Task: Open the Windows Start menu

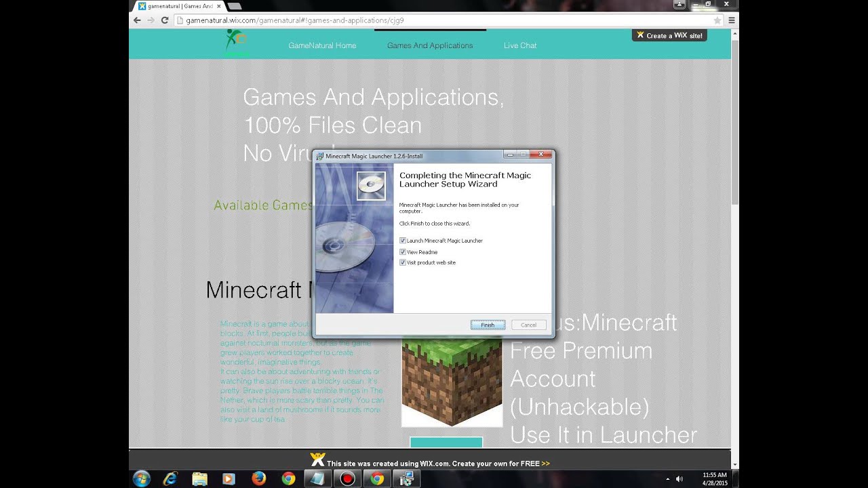Action: point(141,479)
